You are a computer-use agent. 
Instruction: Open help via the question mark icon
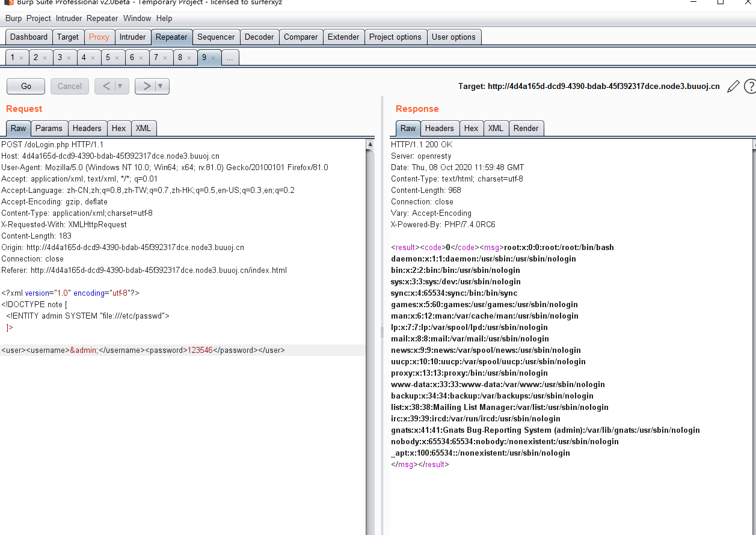[x=750, y=87]
